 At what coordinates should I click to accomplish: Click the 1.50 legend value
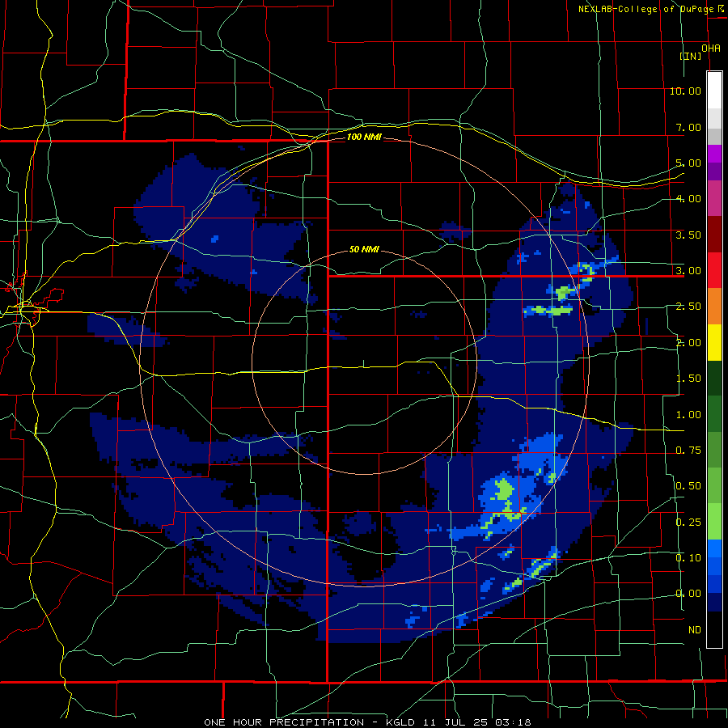click(688, 379)
